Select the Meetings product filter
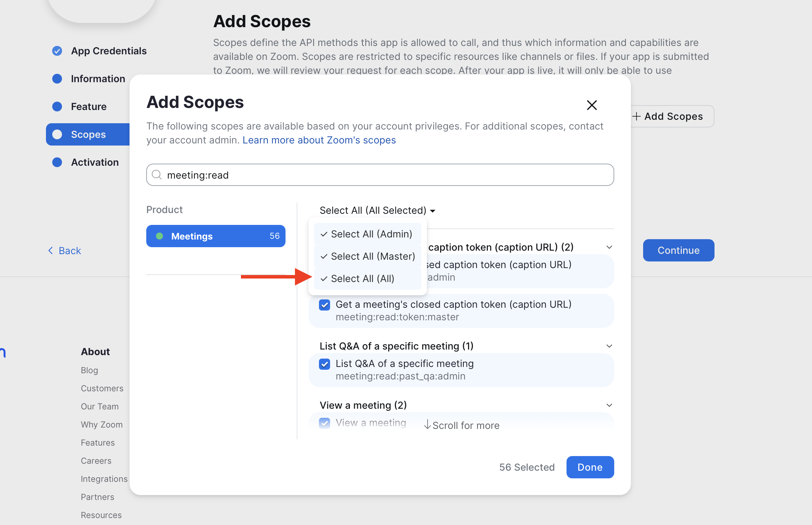This screenshot has height=525, width=812. tap(216, 236)
